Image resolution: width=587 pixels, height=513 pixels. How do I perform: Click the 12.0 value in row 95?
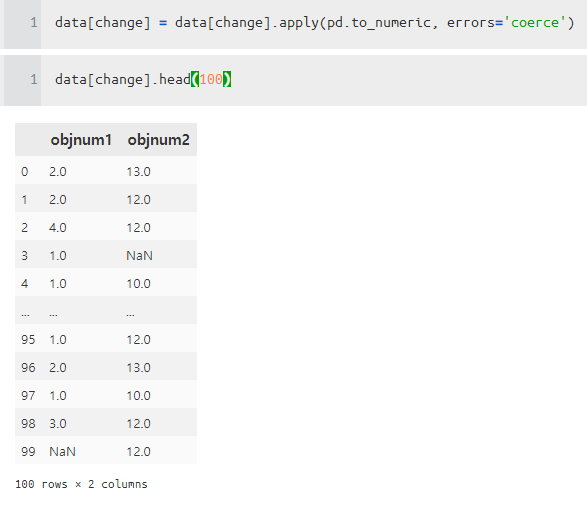[138, 340]
